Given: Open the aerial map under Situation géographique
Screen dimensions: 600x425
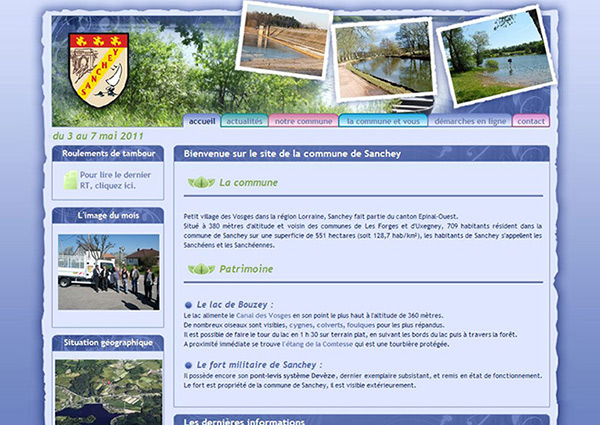Looking at the screenshot, I should (109, 392).
